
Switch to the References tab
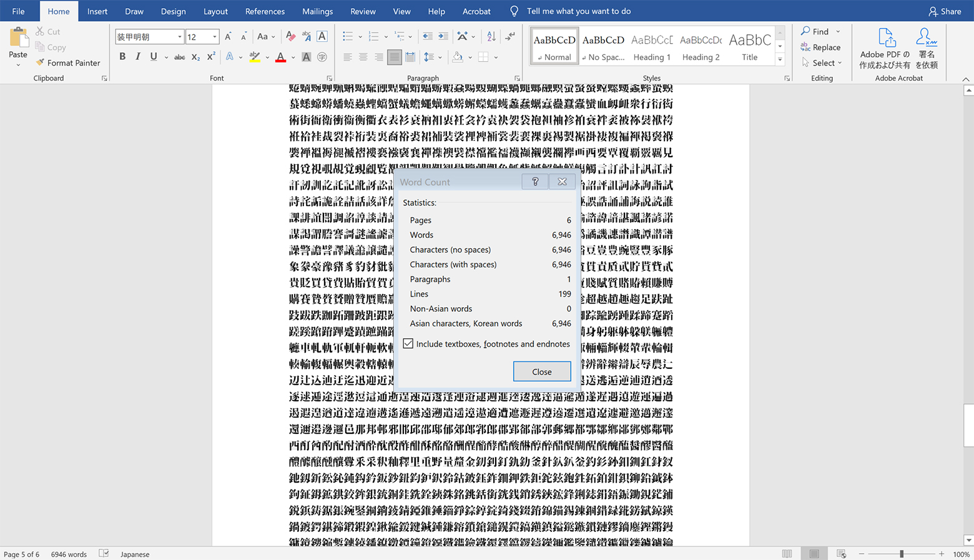click(265, 11)
